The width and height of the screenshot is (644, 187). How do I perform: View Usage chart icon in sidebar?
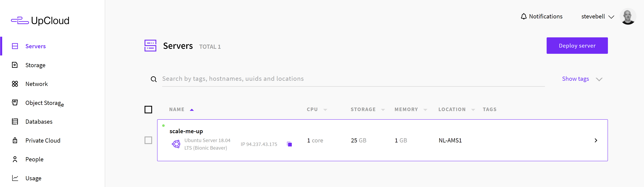tap(15, 178)
